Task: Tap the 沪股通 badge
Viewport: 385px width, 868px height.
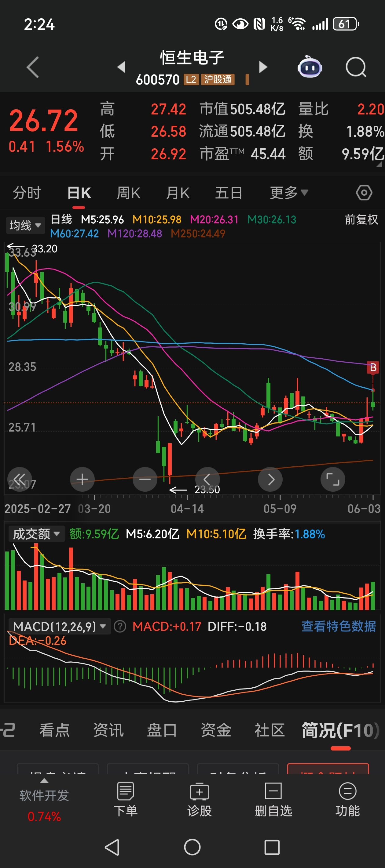Action: [218, 80]
